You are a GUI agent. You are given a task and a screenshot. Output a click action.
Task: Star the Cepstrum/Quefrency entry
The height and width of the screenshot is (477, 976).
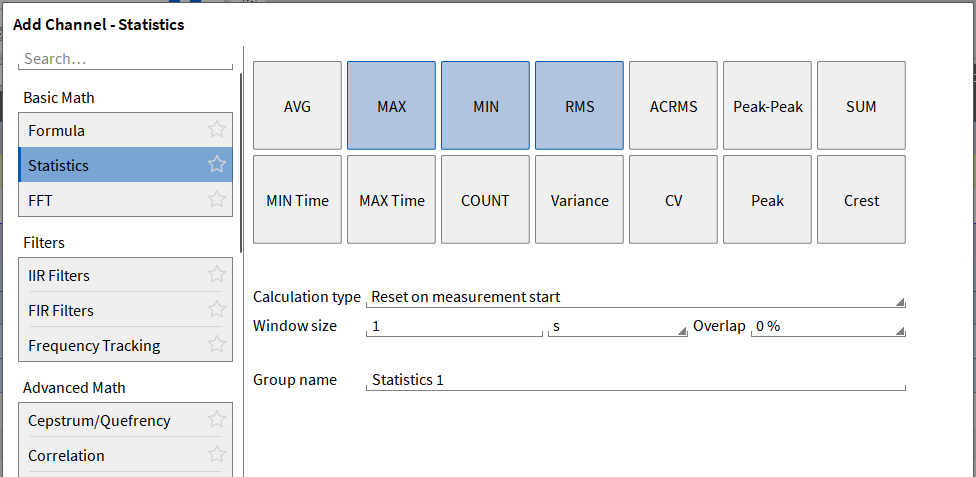click(216, 419)
